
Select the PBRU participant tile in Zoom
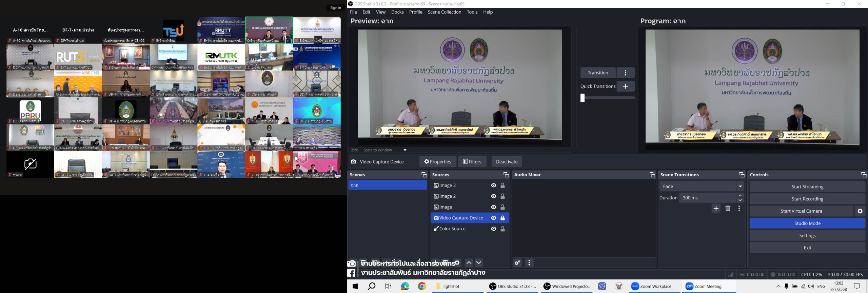pos(30,111)
